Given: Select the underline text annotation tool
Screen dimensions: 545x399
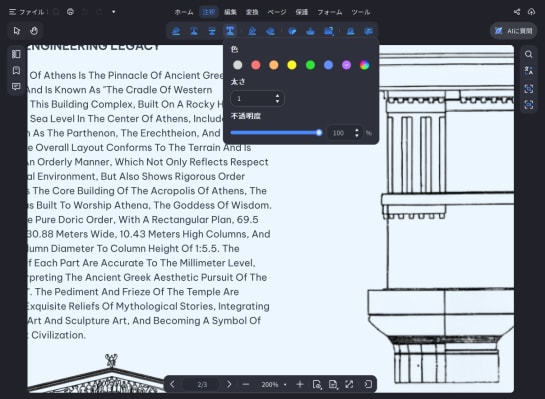Looking at the screenshot, I should pos(194,31).
